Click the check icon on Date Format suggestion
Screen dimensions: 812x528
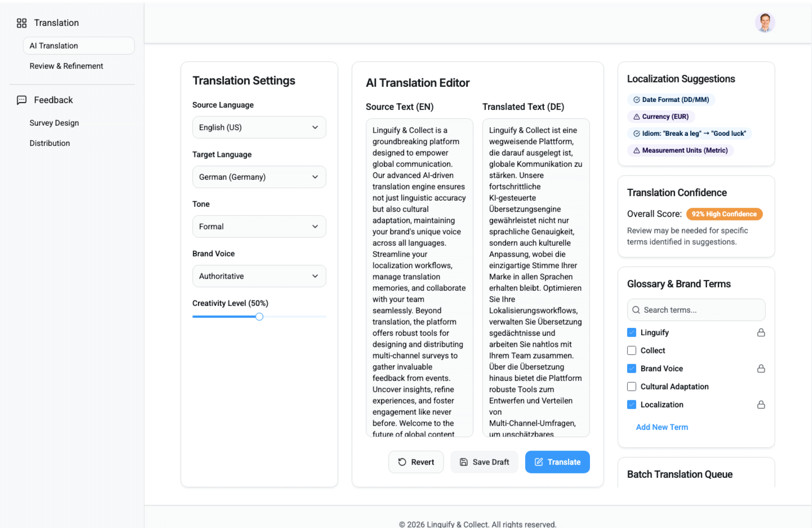click(x=636, y=100)
